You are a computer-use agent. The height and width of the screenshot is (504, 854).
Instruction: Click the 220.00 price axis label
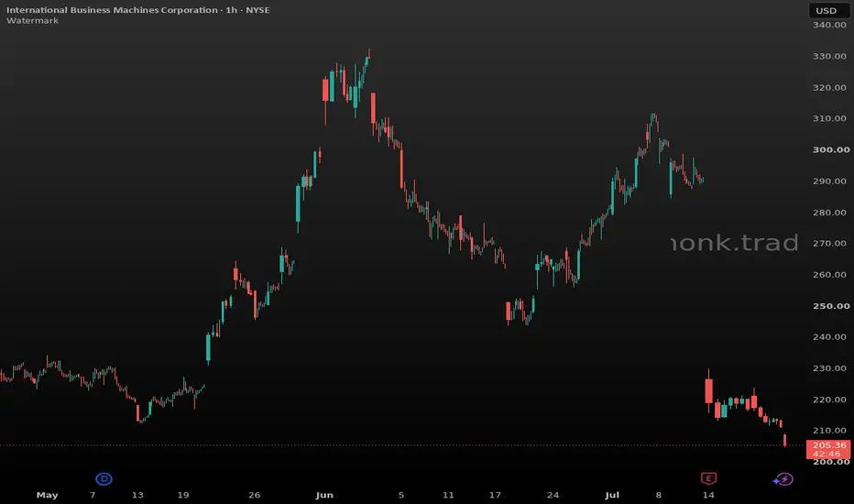coord(829,400)
